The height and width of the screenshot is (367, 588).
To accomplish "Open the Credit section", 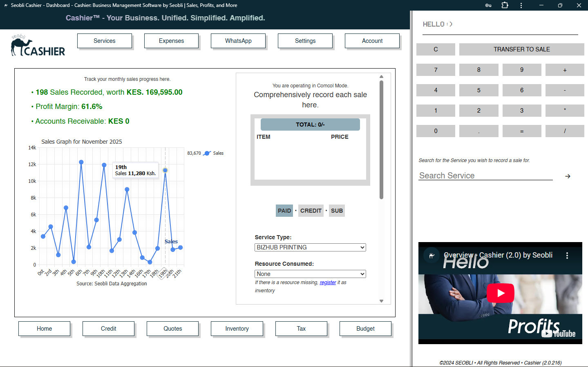I will 108,329.
